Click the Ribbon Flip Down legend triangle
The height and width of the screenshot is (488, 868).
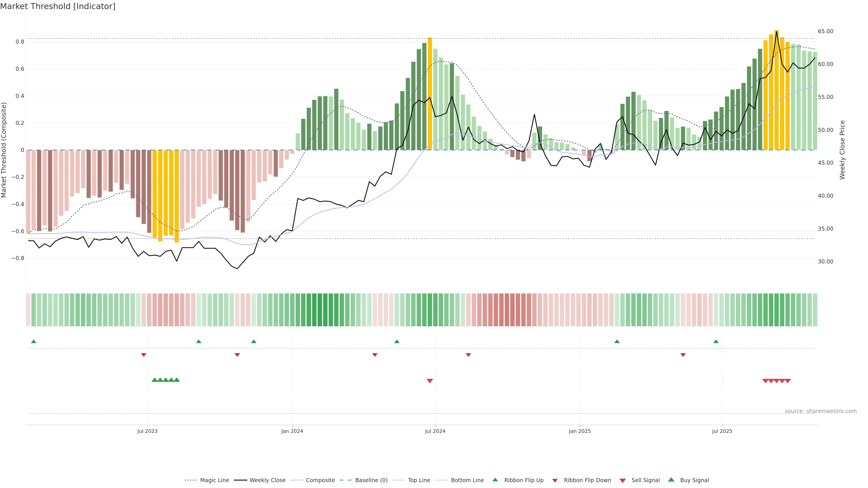555,481
